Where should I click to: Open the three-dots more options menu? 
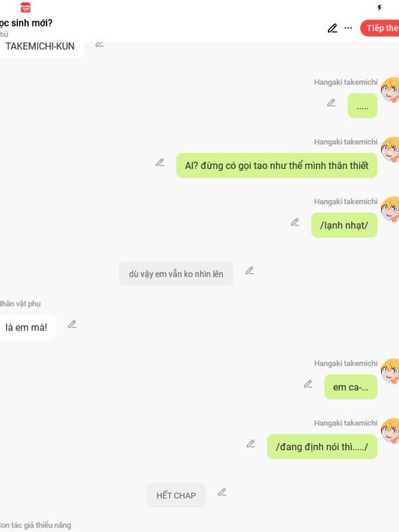[x=348, y=28]
